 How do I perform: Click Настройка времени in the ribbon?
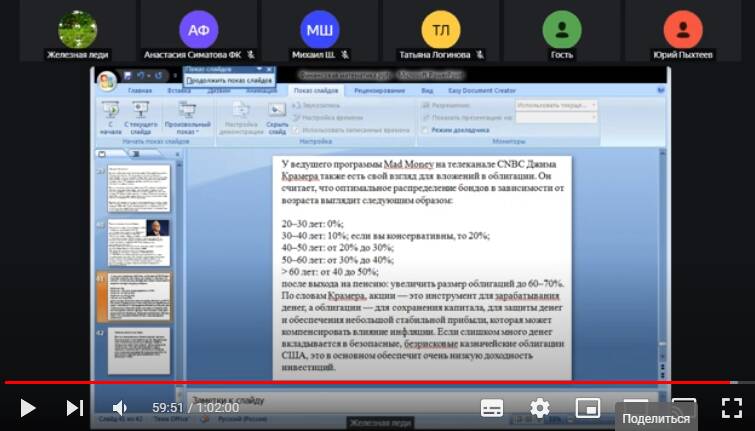(328, 118)
